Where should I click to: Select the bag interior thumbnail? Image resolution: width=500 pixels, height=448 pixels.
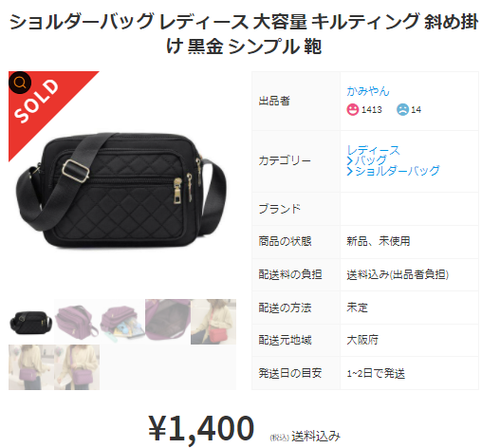168,322
